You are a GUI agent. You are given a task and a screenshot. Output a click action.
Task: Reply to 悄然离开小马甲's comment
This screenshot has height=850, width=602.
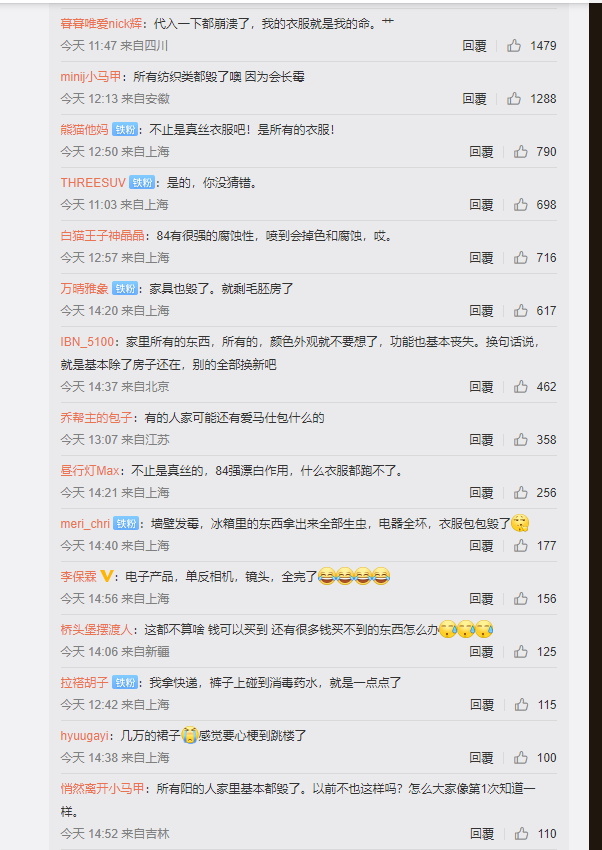tap(481, 834)
